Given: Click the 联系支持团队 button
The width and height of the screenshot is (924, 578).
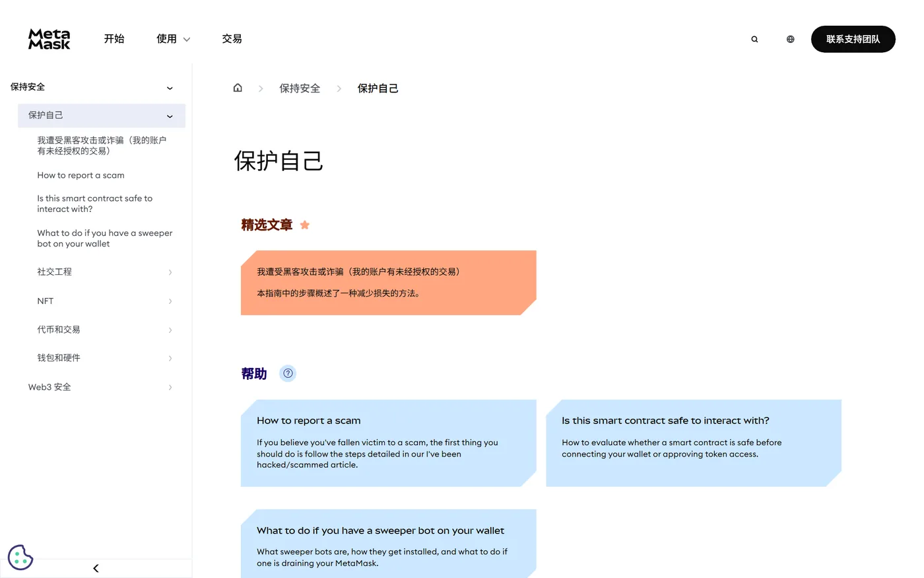Looking at the screenshot, I should click(x=853, y=39).
